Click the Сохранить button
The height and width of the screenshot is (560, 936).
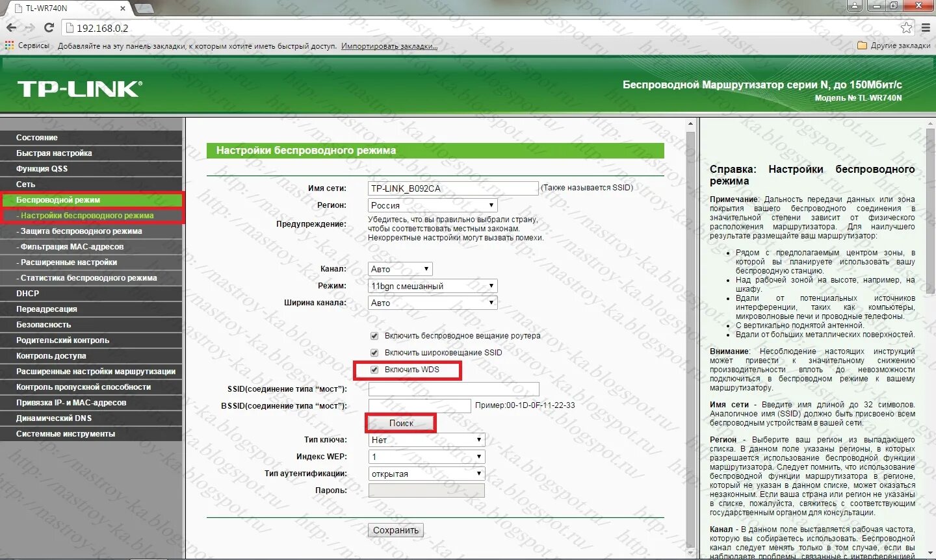(x=396, y=530)
